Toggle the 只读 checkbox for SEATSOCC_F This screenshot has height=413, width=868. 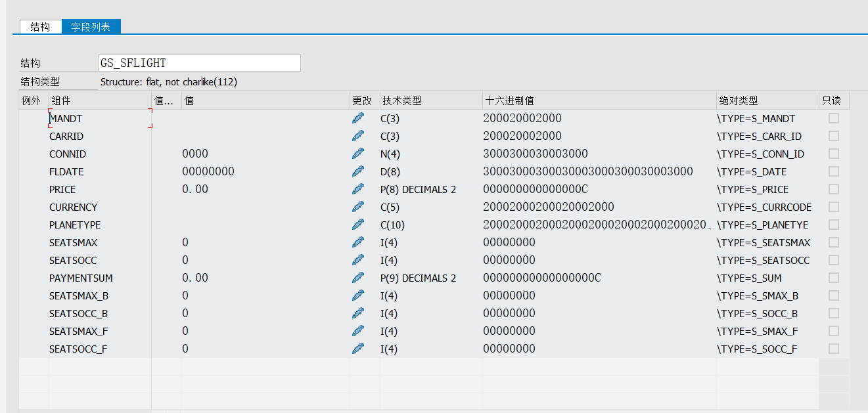tap(833, 349)
